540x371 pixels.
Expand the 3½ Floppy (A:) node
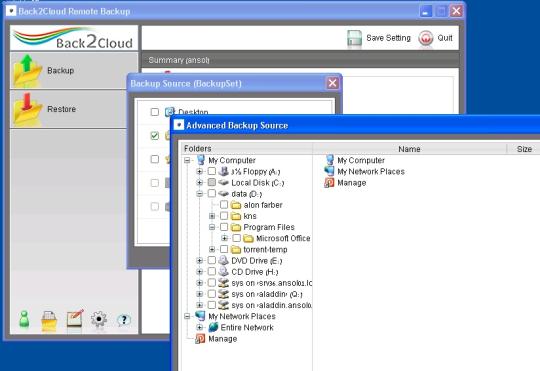[x=199, y=171]
